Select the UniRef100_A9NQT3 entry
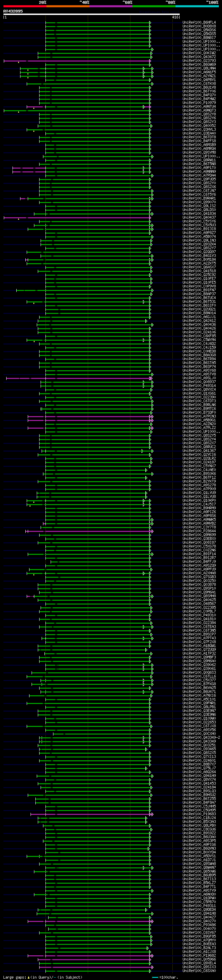Viewport: 222px width, 980px height. 199,110
